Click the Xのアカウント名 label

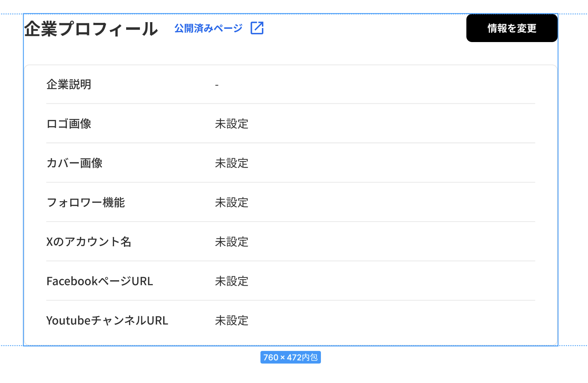coord(89,242)
